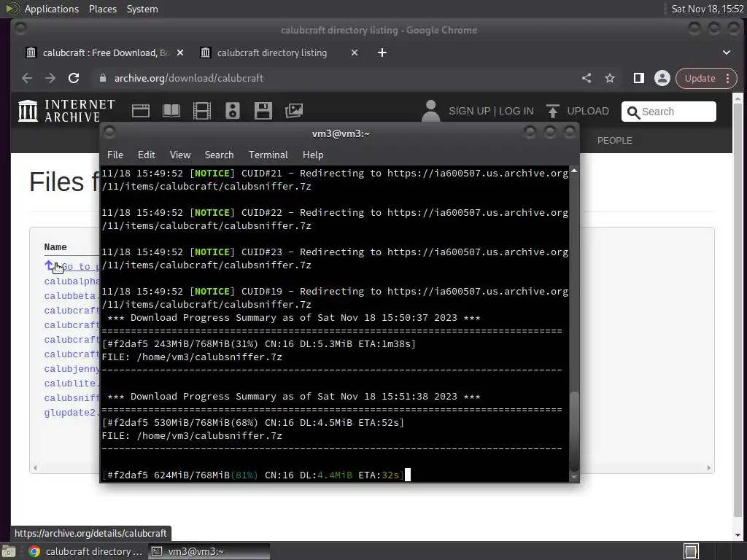Click the Name column header
The width and height of the screenshot is (747, 560).
pyautogui.click(x=55, y=246)
